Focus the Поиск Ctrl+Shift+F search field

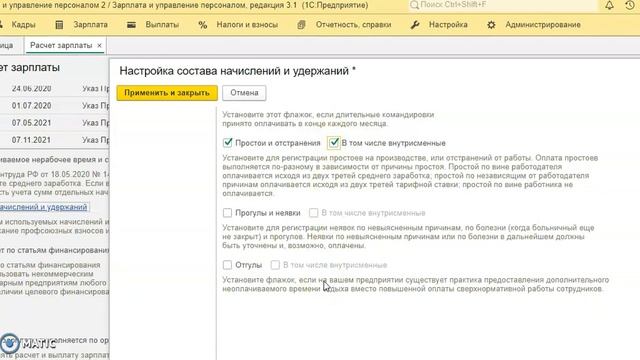tap(503, 5)
